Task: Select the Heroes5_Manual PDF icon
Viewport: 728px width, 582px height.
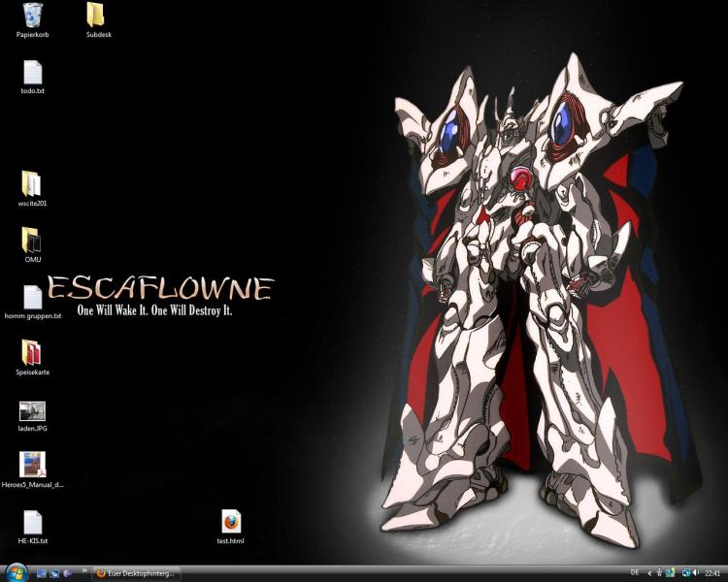Action: click(x=32, y=465)
